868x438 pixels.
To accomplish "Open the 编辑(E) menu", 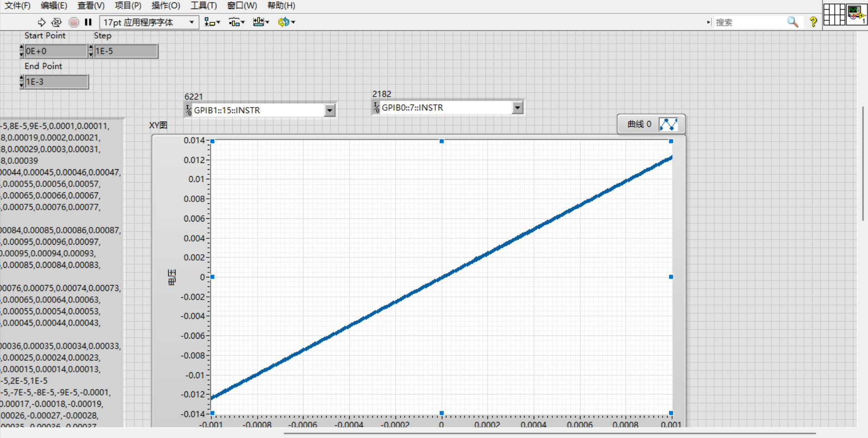I will point(54,5).
